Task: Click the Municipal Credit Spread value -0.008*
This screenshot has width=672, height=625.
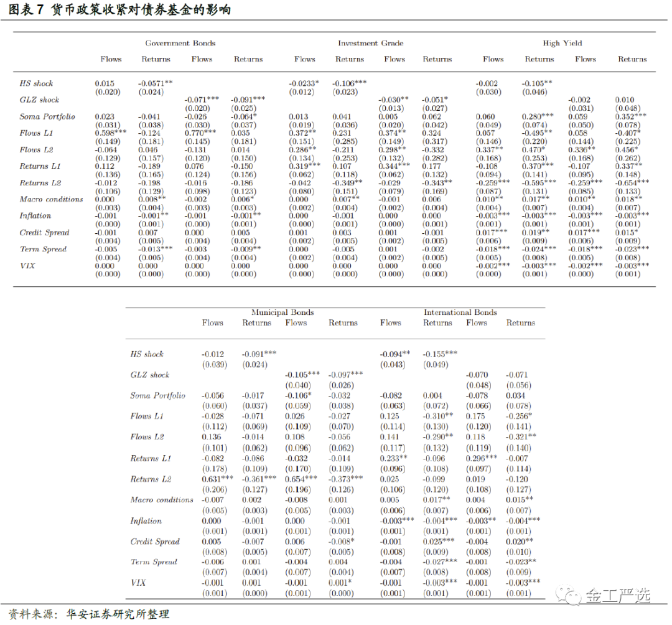Action: pyautogui.click(x=342, y=542)
